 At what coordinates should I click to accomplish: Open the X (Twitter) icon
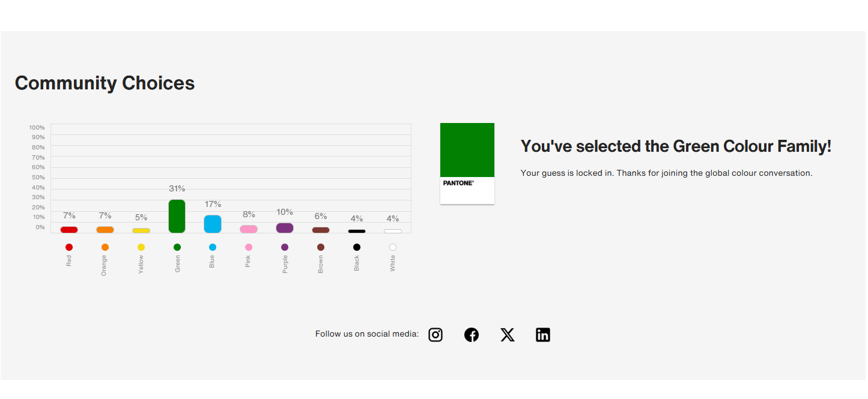[x=508, y=335]
